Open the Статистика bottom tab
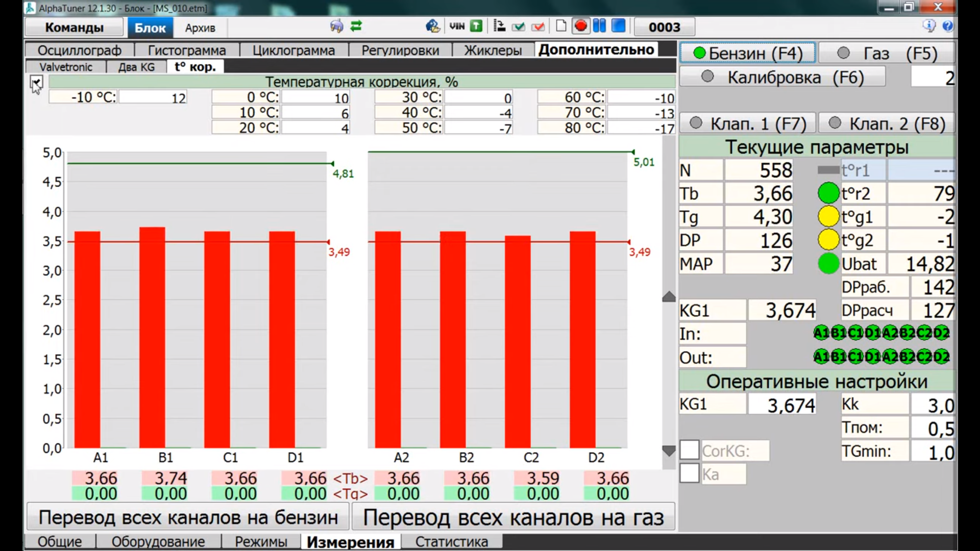Screen dimensions: 980x551 point(451,542)
